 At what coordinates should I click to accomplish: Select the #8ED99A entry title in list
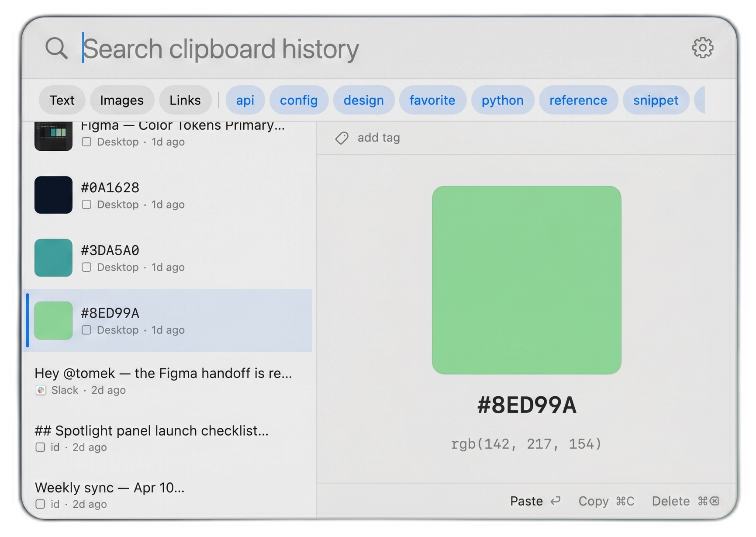tap(110, 313)
